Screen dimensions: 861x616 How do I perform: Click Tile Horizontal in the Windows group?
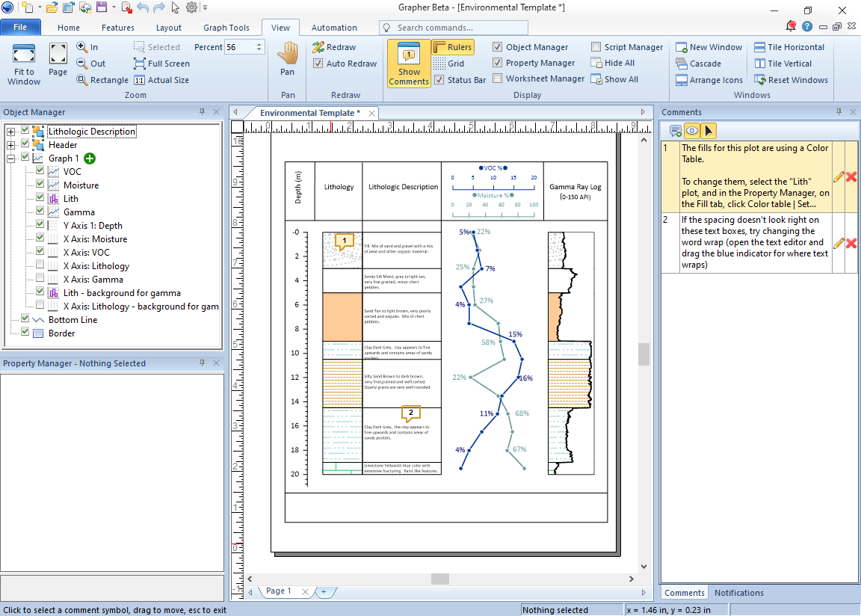point(790,46)
